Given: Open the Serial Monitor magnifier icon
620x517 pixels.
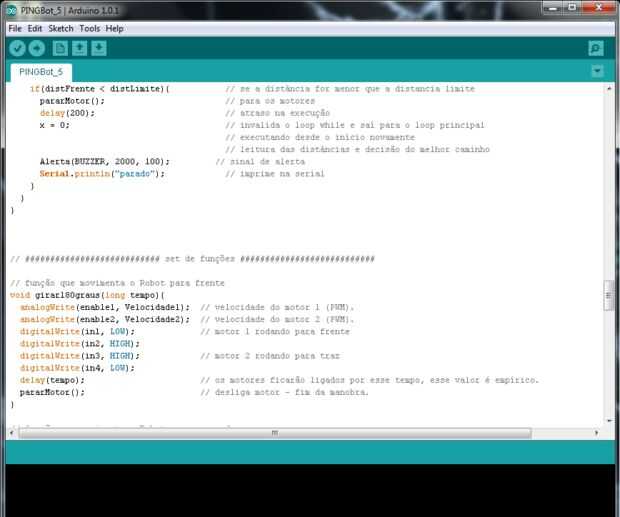Looking at the screenshot, I should [x=596, y=48].
